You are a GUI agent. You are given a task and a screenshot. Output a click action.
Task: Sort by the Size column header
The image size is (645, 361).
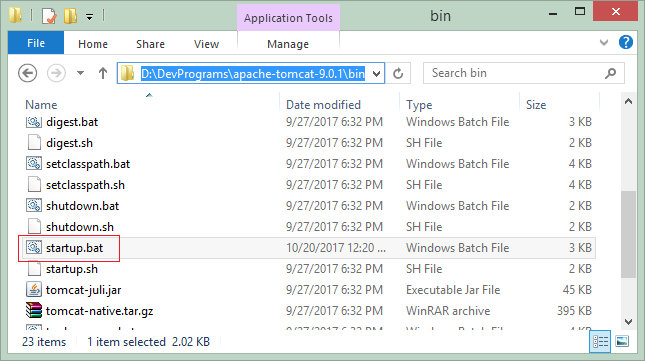point(536,105)
